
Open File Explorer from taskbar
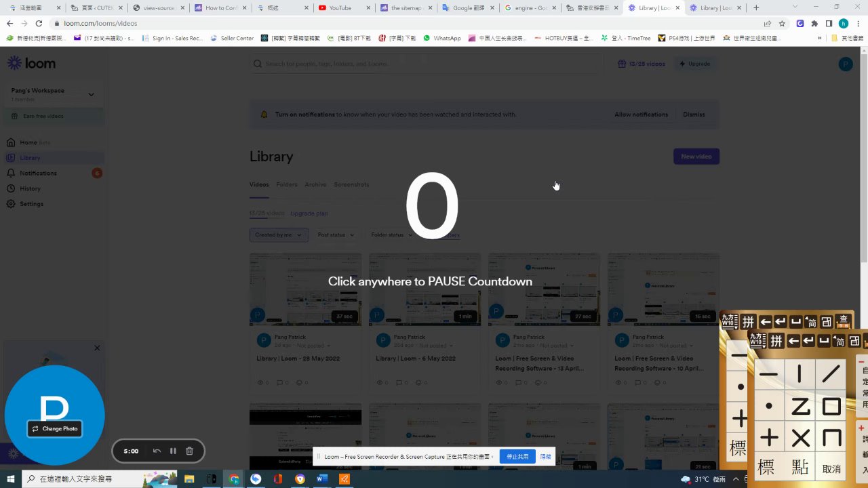pyautogui.click(x=190, y=479)
